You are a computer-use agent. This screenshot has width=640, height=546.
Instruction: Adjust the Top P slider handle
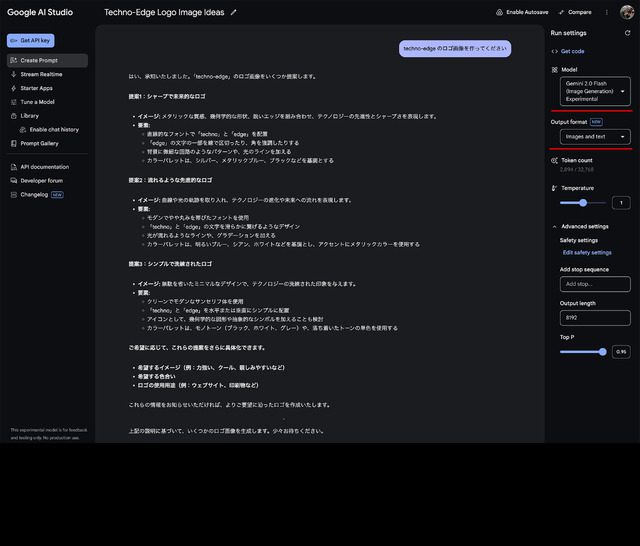point(602,352)
